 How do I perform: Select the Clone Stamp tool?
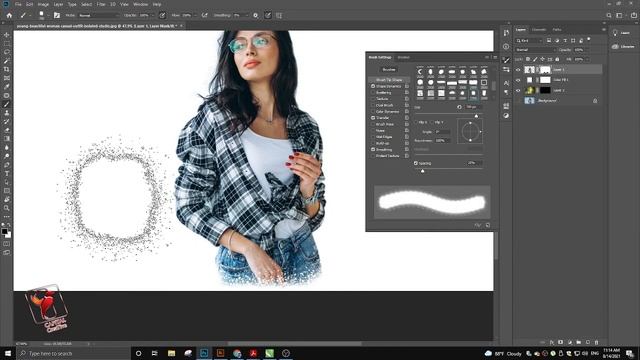(x=7, y=113)
